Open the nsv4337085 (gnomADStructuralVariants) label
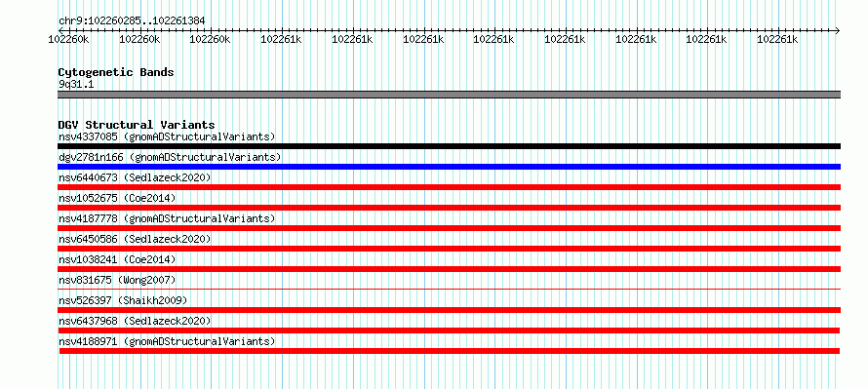868x389 pixels. pos(167,136)
